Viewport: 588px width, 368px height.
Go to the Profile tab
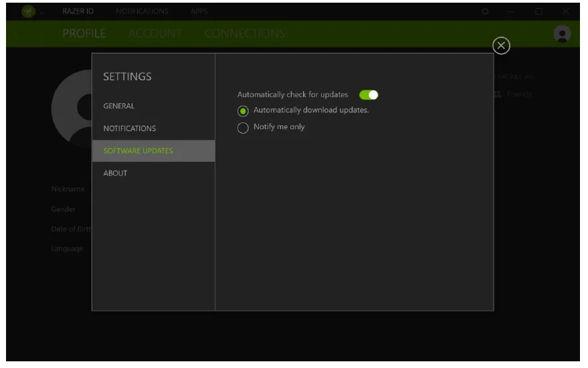point(84,33)
